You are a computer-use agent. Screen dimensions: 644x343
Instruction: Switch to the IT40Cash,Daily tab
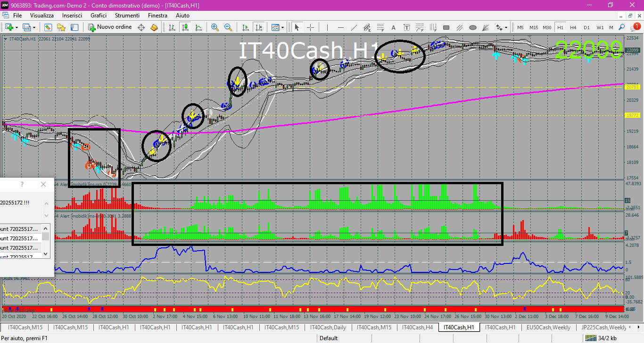329,327
